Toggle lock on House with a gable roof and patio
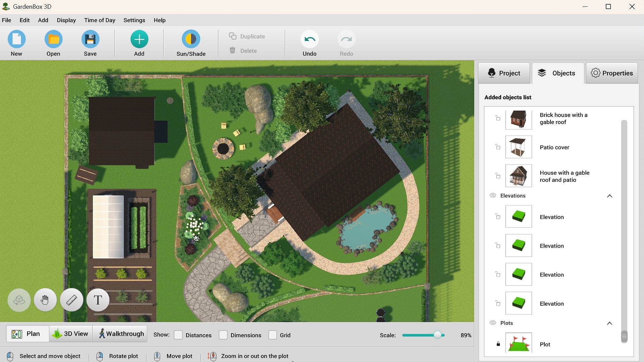Viewport: 644px width, 362px height. [x=498, y=176]
